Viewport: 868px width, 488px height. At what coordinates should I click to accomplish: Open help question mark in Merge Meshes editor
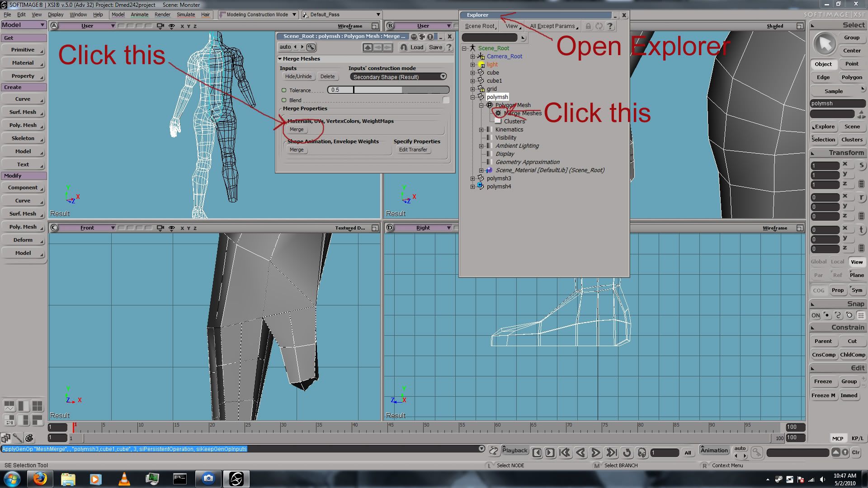point(449,47)
